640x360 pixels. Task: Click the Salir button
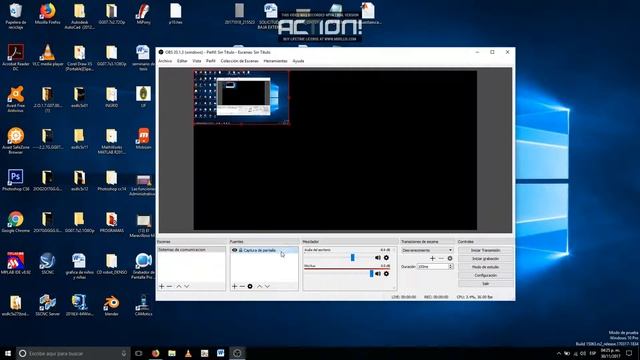tap(485, 283)
